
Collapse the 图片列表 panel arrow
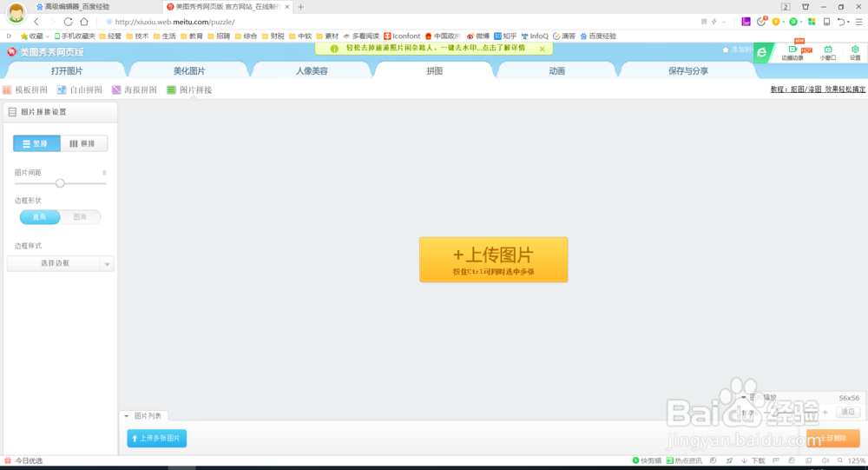click(x=127, y=415)
